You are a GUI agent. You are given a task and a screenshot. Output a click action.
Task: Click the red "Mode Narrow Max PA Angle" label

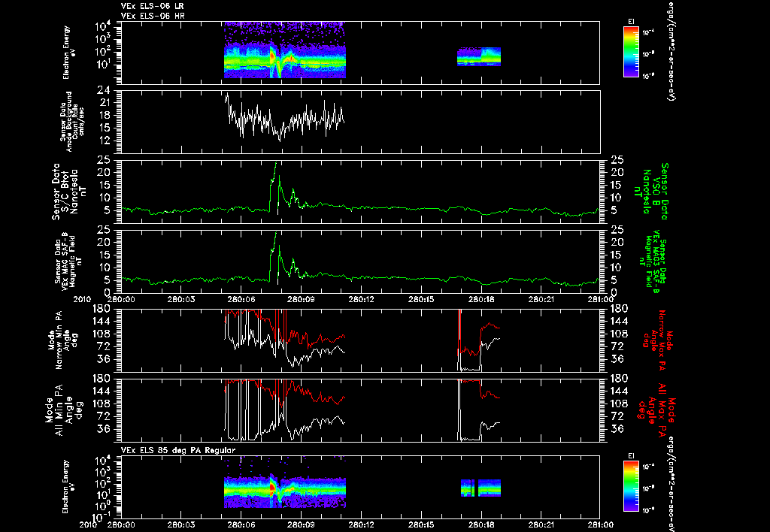point(656,339)
